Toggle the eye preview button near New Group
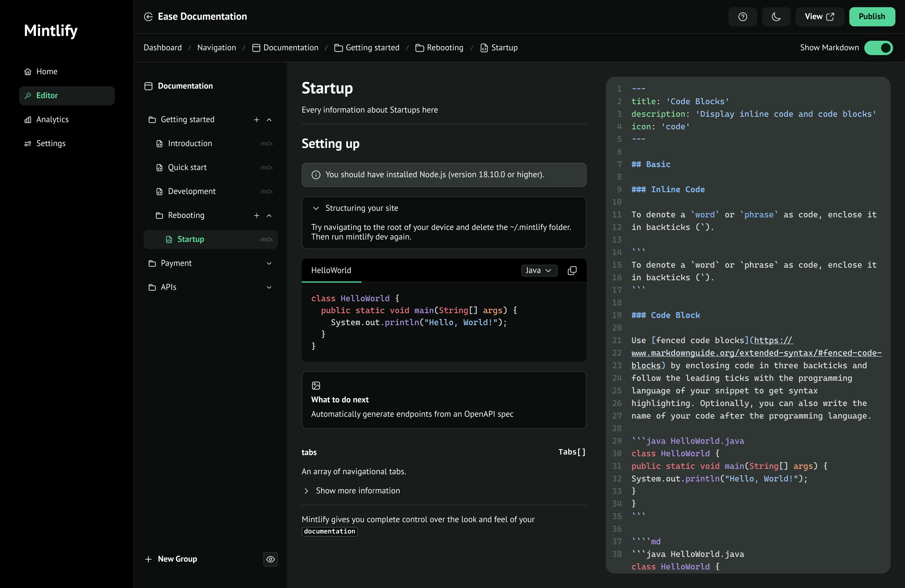The width and height of the screenshot is (905, 588). click(x=270, y=559)
